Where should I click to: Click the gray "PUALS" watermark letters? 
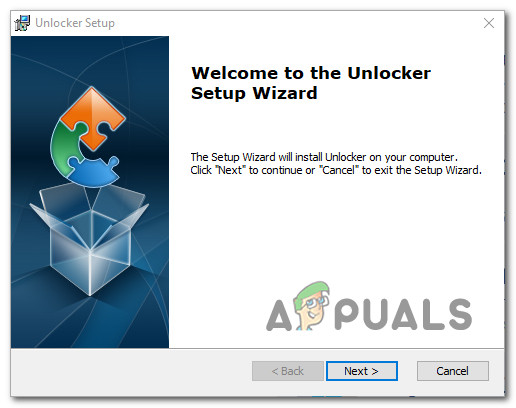pyautogui.click(x=403, y=314)
